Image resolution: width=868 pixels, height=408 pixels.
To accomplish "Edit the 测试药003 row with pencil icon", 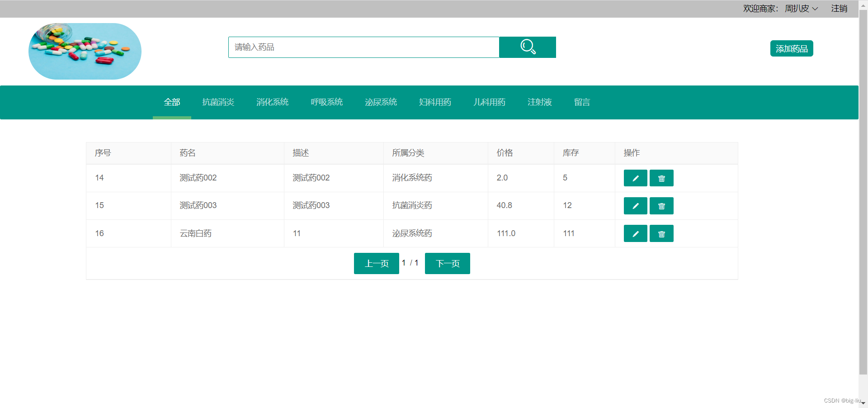I will (x=635, y=206).
